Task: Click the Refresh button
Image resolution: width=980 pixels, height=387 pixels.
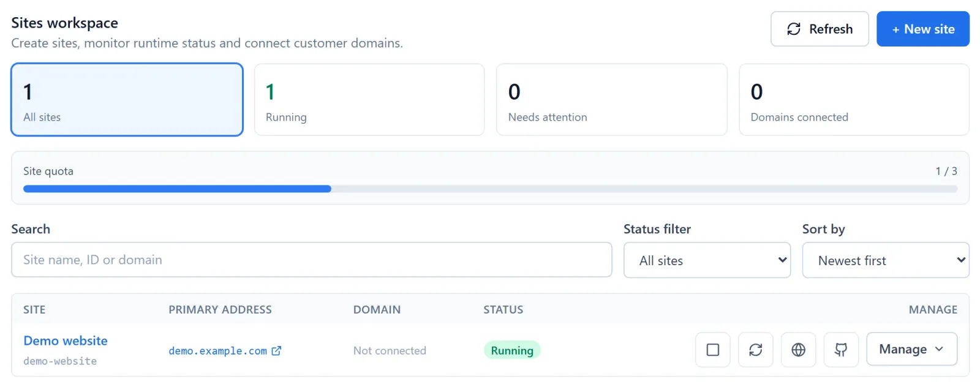Action: pyautogui.click(x=820, y=29)
